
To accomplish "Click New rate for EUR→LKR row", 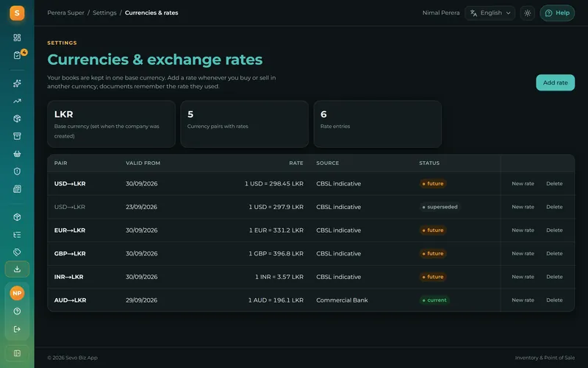I will coord(523,230).
